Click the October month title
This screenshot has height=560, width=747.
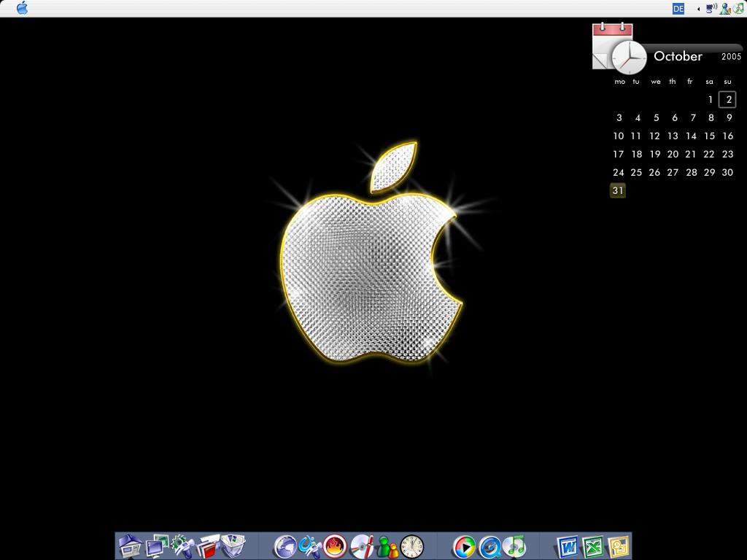[678, 56]
